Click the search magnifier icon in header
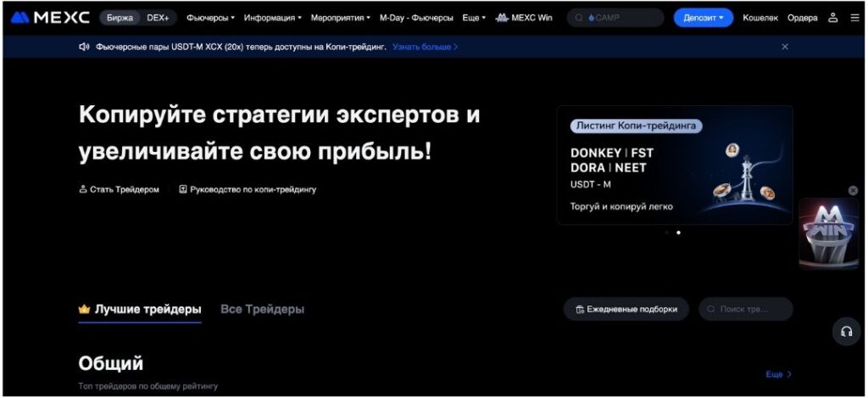The height and width of the screenshot is (398, 868). (x=579, y=18)
